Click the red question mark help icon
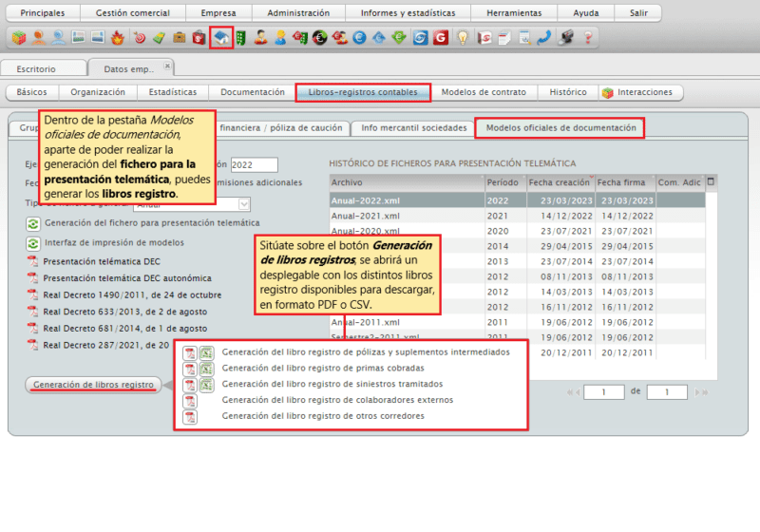Viewport: 760px width, 532px height. point(588,39)
